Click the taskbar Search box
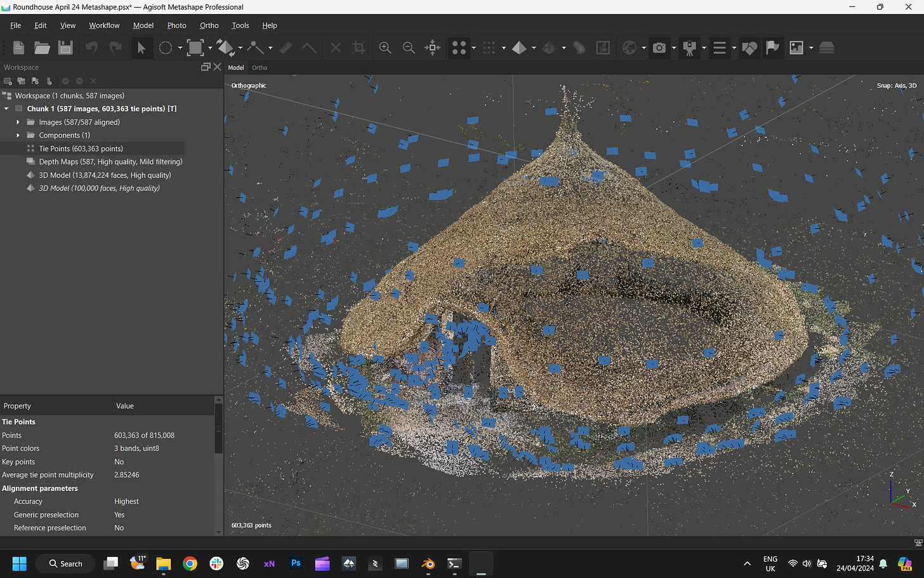924x578 pixels. [66, 563]
